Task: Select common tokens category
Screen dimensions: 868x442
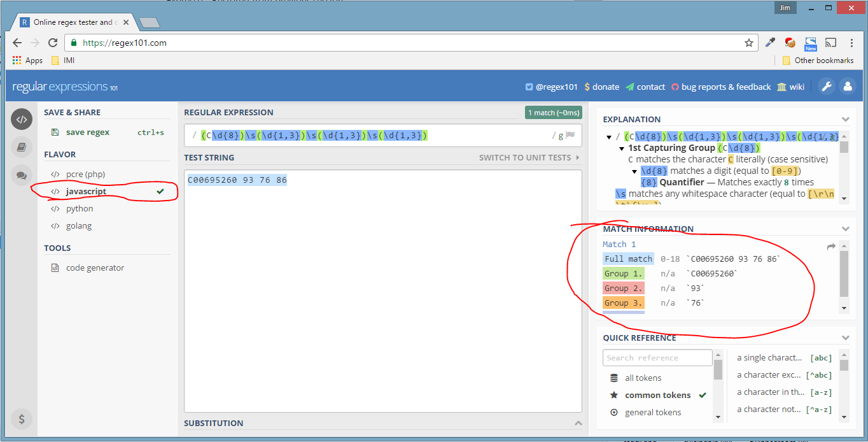Action: (658, 395)
